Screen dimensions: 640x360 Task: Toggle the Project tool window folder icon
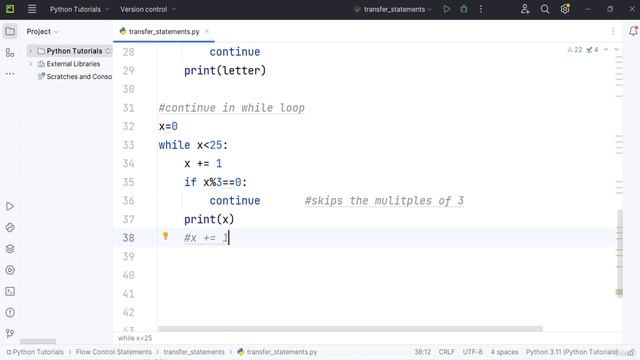click(x=10, y=31)
